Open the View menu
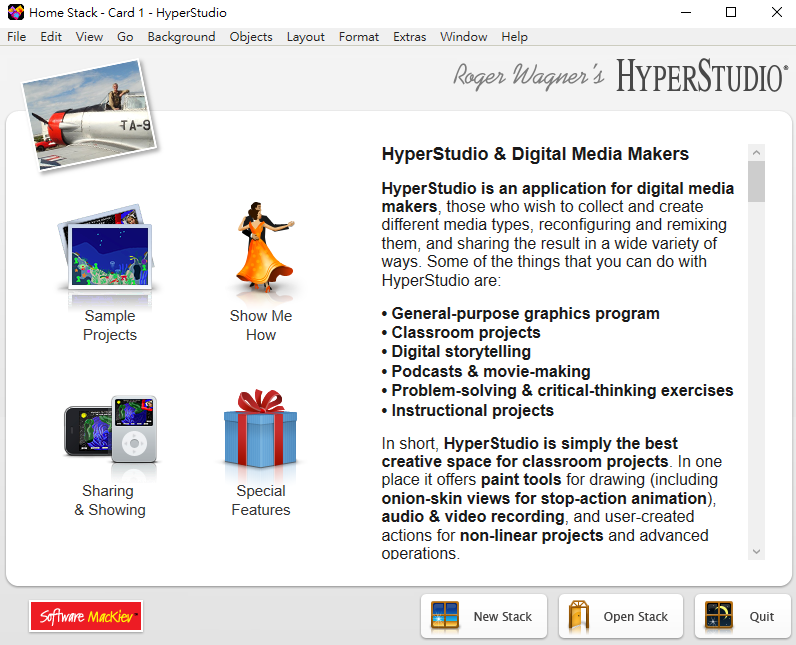This screenshot has width=796, height=645. (89, 37)
